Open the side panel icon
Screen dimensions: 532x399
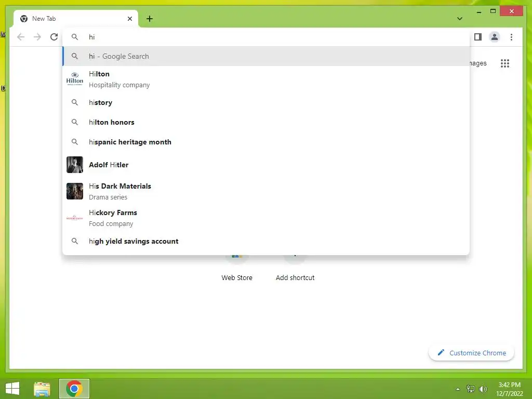478,37
